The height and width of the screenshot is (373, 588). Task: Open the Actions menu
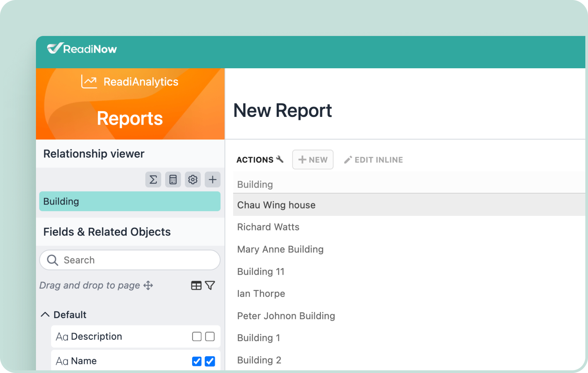[260, 160]
